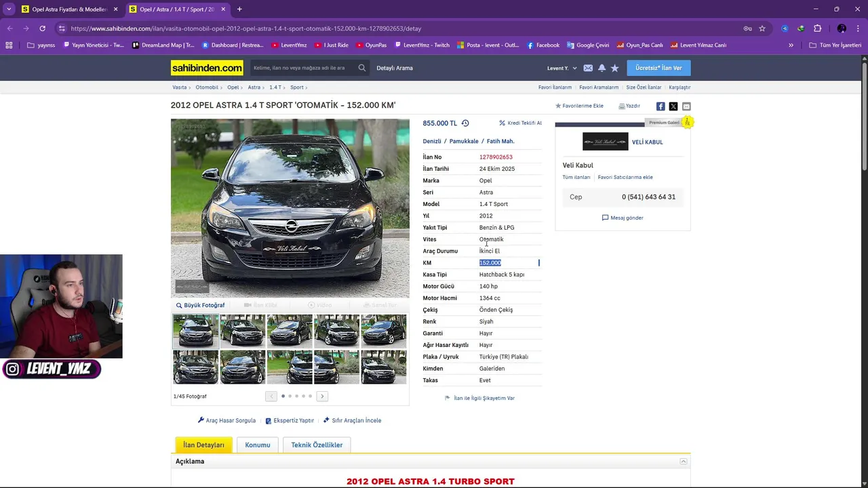Click the price history clock icon
The image size is (868, 488).
click(x=465, y=123)
